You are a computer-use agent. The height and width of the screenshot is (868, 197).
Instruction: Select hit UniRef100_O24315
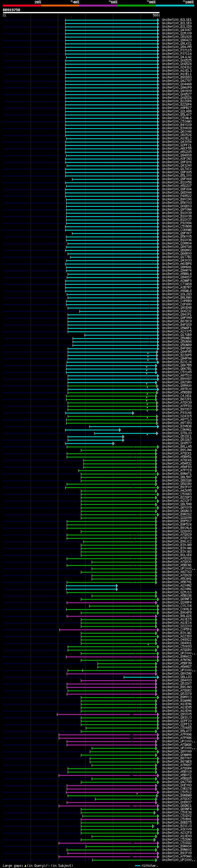pyautogui.click(x=176, y=416)
